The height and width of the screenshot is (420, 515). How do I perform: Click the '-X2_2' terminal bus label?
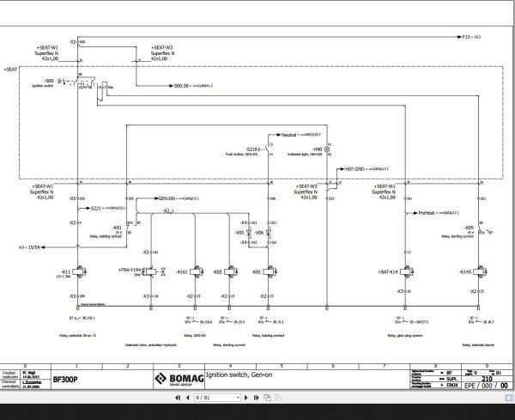pos(168,211)
